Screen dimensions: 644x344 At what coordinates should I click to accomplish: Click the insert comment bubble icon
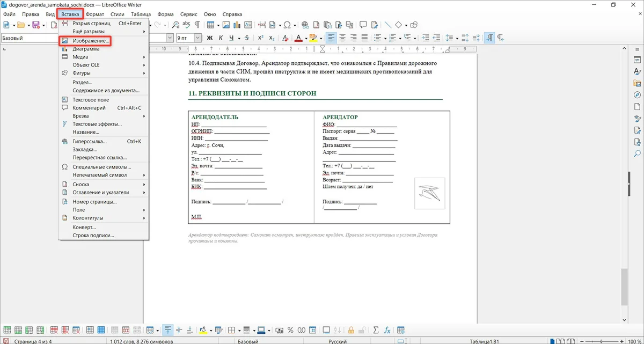pyautogui.click(x=363, y=25)
